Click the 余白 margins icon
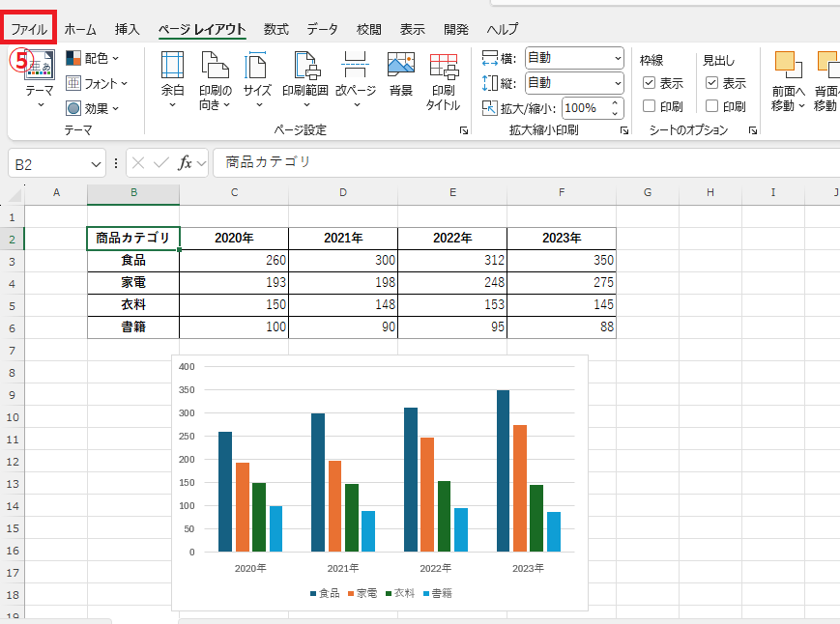The width and height of the screenshot is (840, 624). pos(172,66)
